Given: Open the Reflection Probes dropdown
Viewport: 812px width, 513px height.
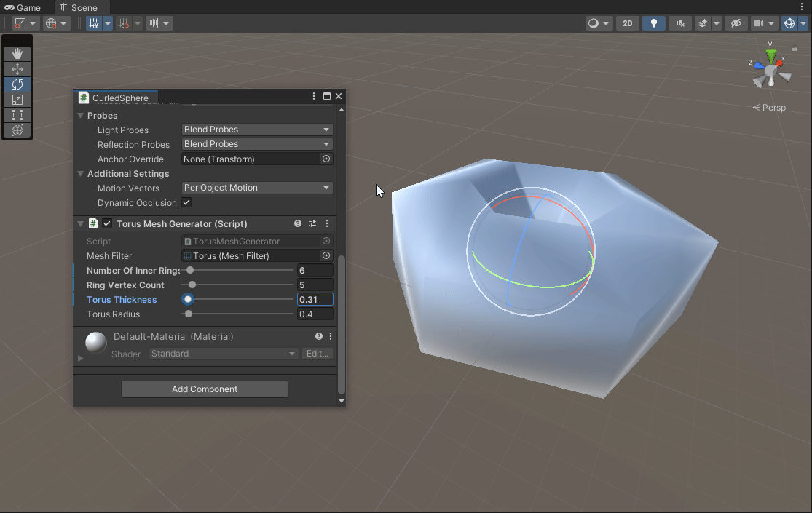Looking at the screenshot, I should (x=257, y=144).
